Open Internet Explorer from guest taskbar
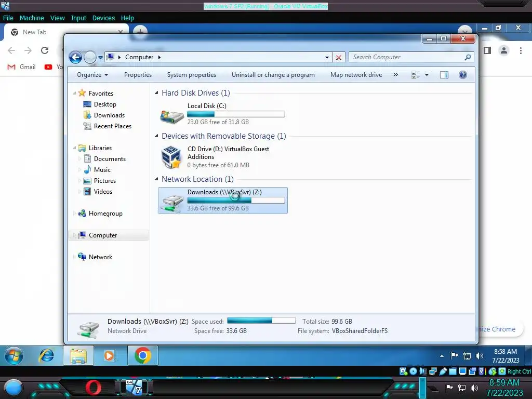 [46, 355]
